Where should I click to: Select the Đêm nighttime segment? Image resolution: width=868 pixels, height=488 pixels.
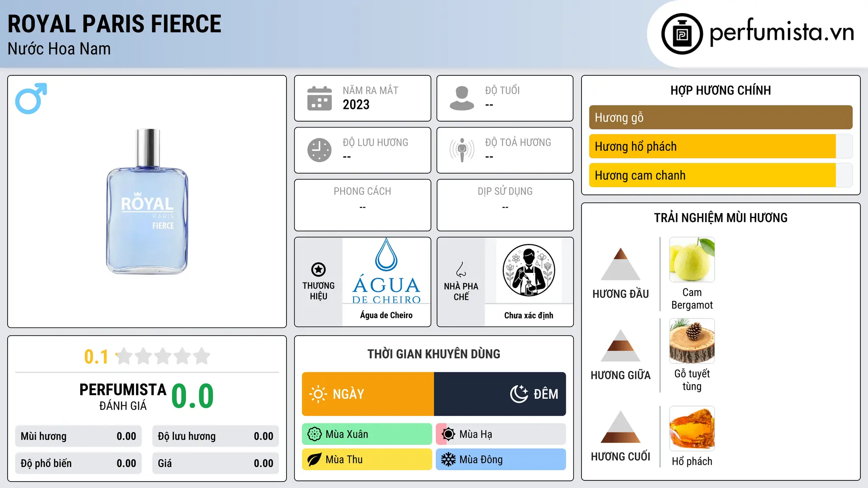(x=500, y=394)
